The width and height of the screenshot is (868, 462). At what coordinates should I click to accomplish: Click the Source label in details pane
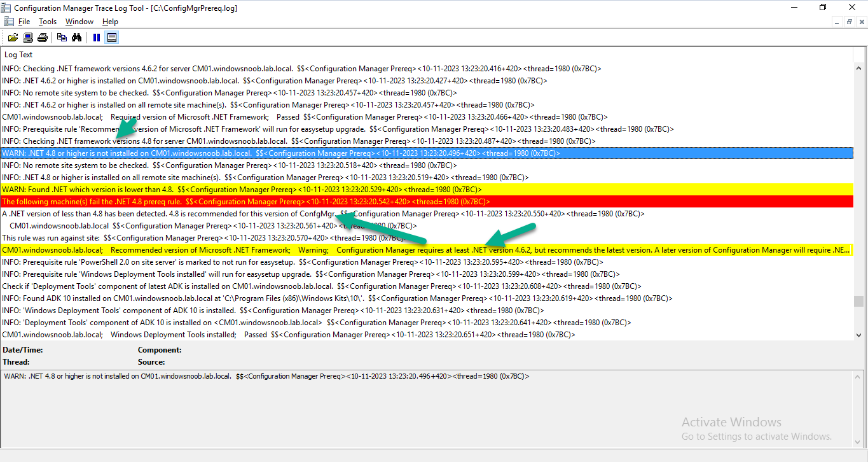151,362
